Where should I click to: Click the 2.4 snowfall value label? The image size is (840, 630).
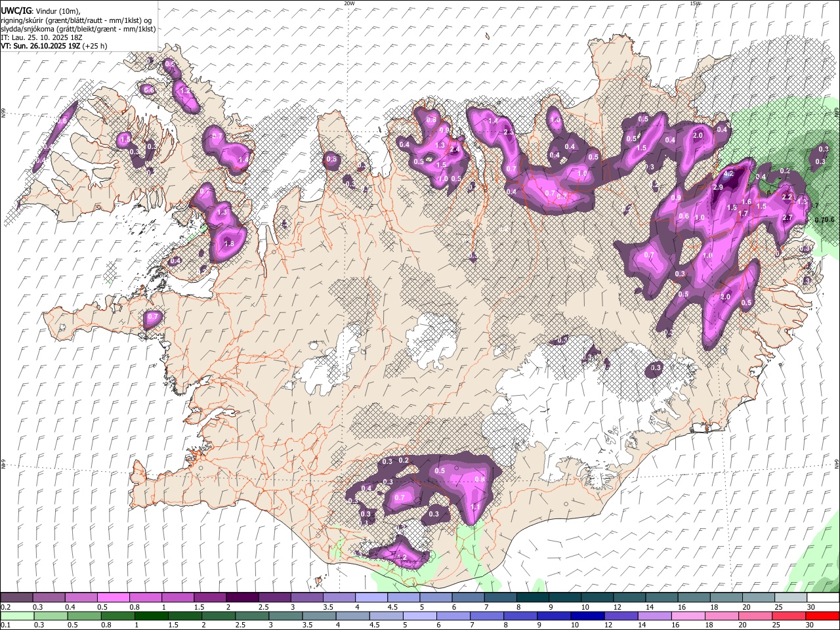453,149
